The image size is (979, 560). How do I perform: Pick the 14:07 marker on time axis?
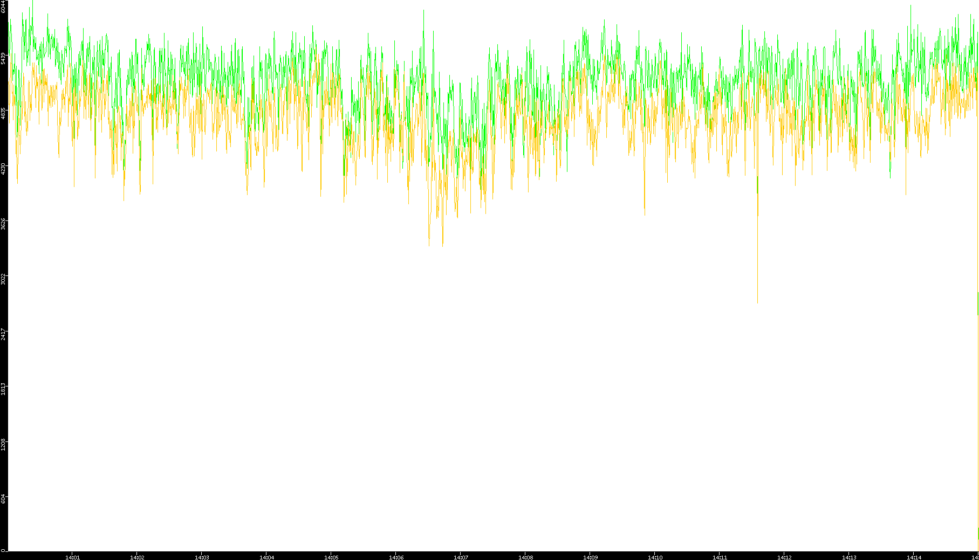click(x=461, y=557)
